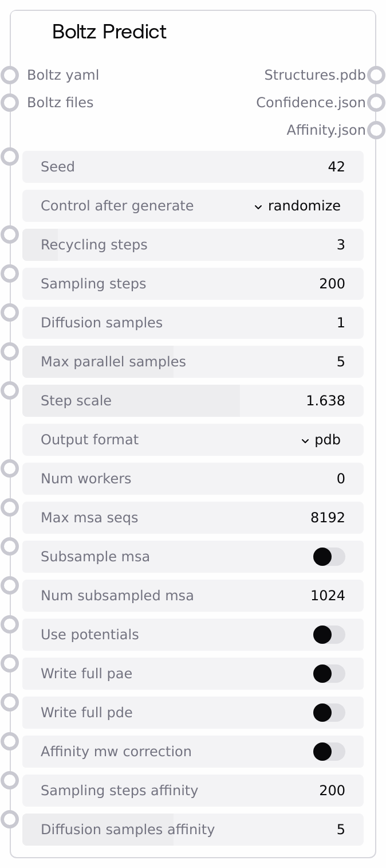Click the Affinity.json output socket
The height and width of the screenshot is (868, 386).
(x=376, y=130)
